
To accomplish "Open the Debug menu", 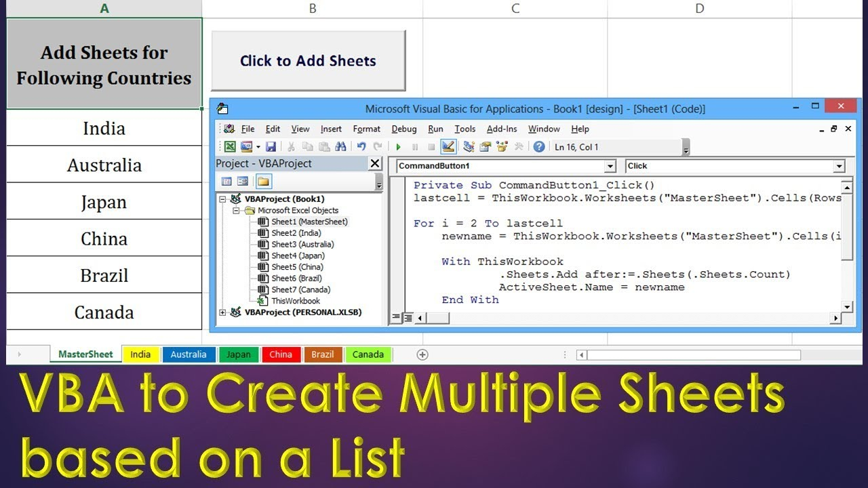I will (x=404, y=129).
